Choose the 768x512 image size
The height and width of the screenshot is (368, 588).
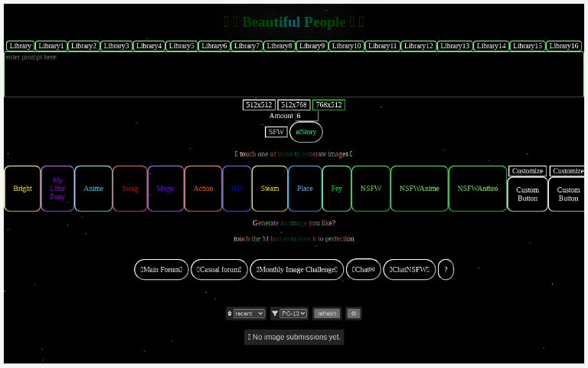pos(328,105)
